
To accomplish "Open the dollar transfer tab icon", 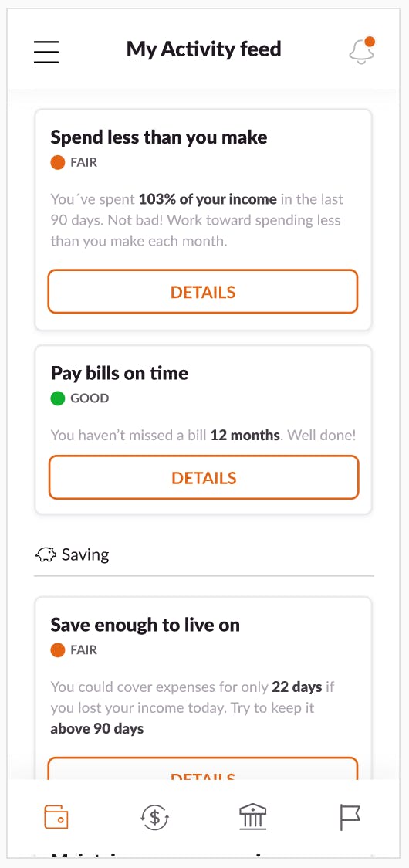I will [x=154, y=817].
